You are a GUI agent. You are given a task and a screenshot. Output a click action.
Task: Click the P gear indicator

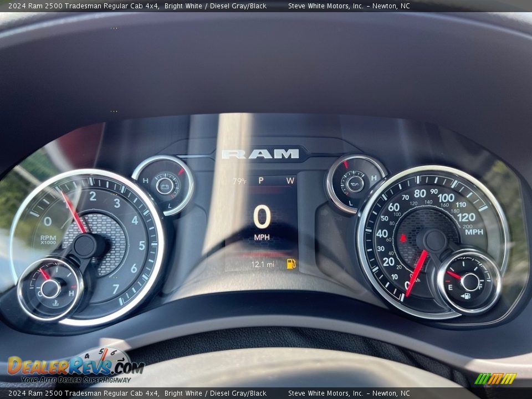261,181
